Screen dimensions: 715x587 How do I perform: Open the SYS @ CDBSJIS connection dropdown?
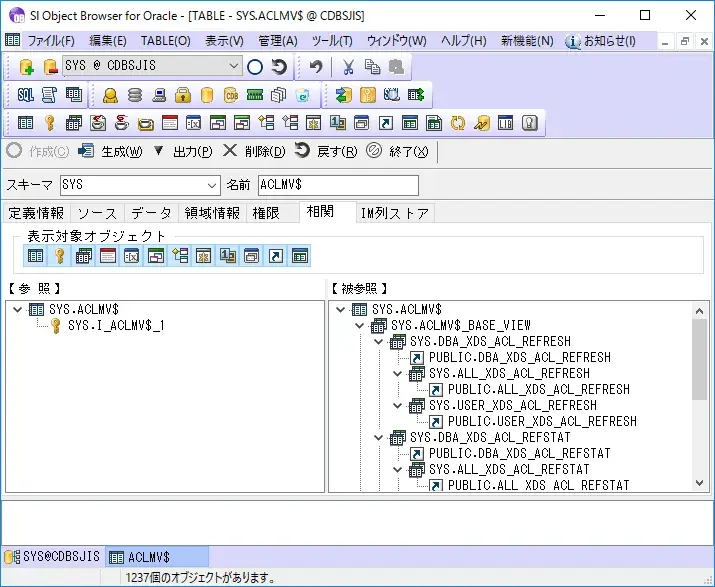pos(234,66)
